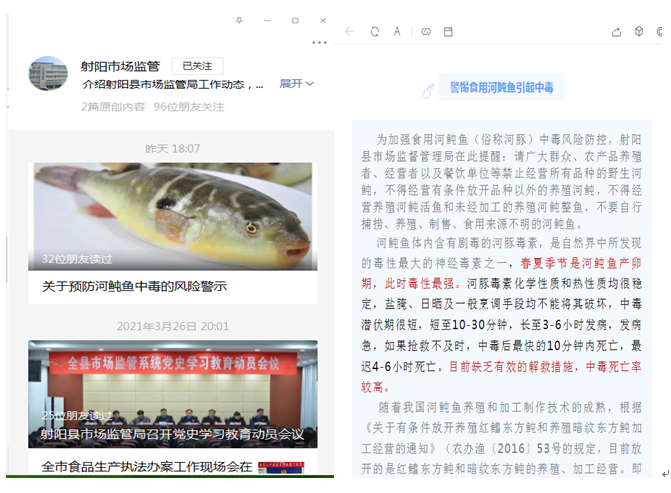Open article in default browser
Screen dimensions: 671x493
[449, 32]
